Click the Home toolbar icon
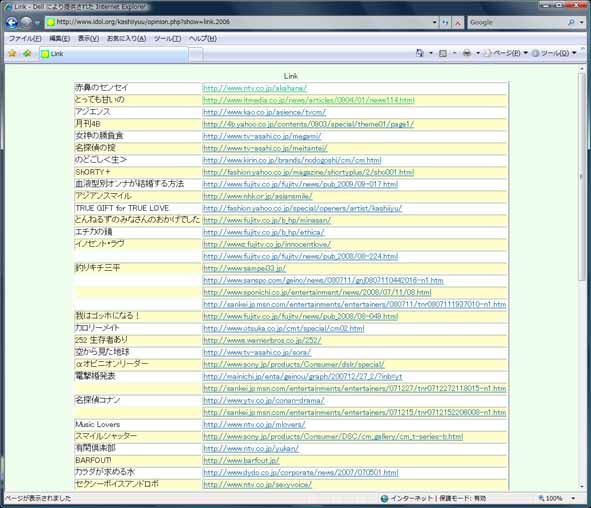 pyautogui.click(x=420, y=53)
